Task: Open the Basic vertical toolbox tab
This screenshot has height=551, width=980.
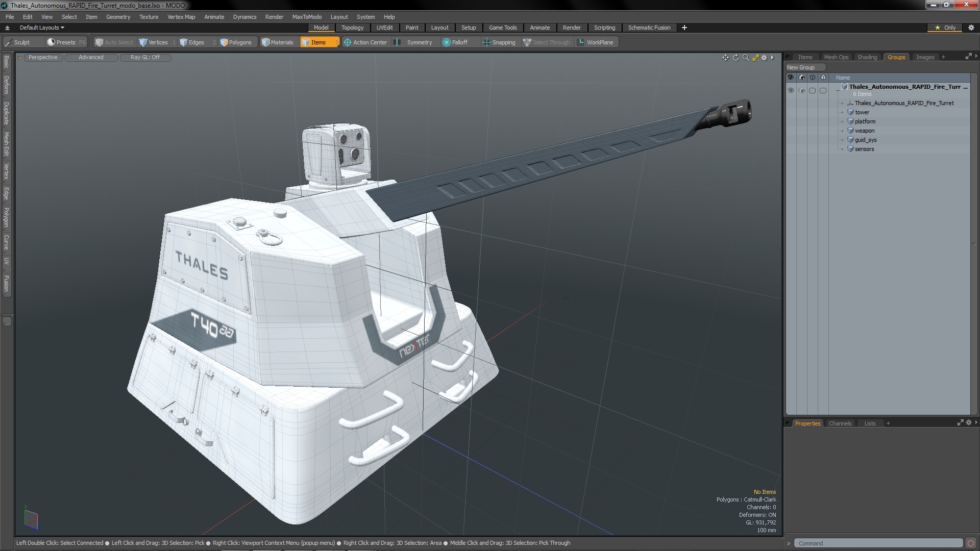Action: [x=7, y=62]
